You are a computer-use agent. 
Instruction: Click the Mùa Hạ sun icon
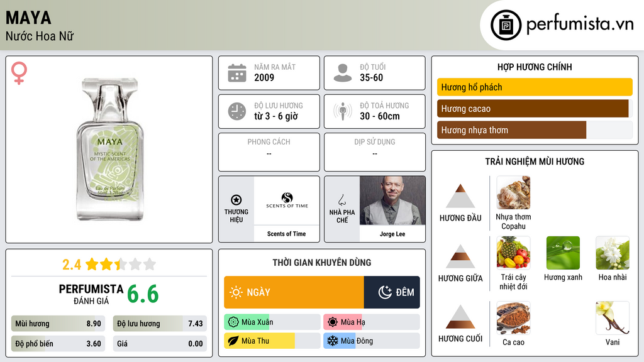coord(333,322)
